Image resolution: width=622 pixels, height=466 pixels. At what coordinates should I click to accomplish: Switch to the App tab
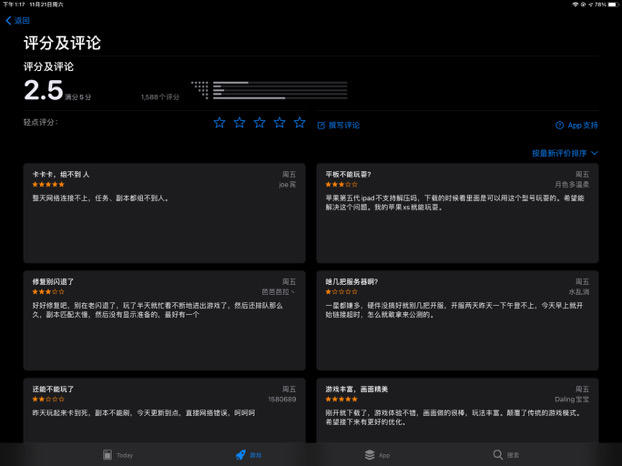(377, 455)
